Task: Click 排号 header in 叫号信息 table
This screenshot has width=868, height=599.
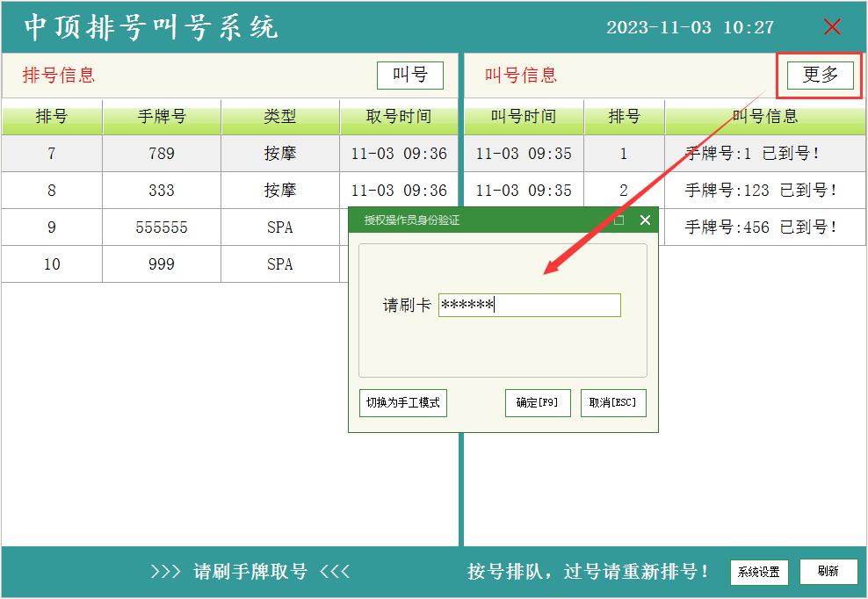Action: (x=625, y=117)
